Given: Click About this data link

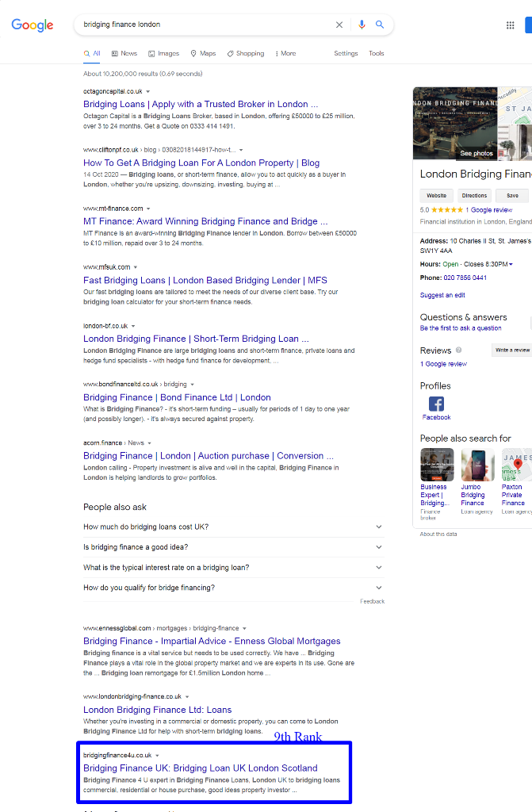Looking at the screenshot, I should point(438,534).
